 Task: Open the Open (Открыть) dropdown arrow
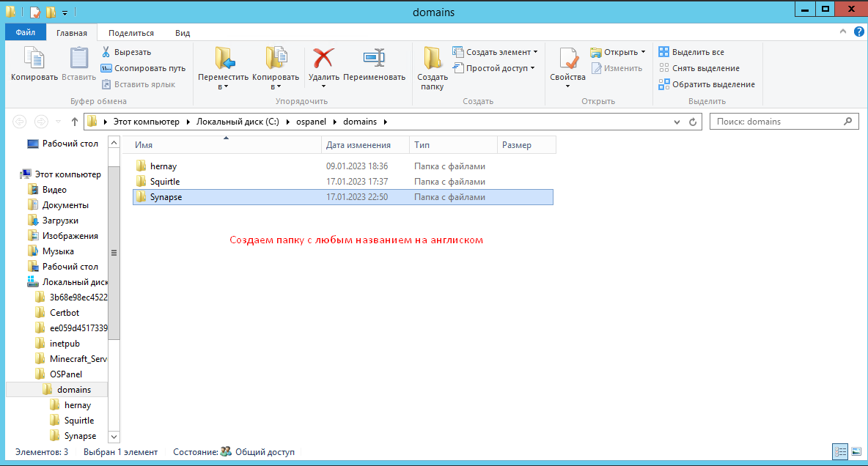pos(643,52)
